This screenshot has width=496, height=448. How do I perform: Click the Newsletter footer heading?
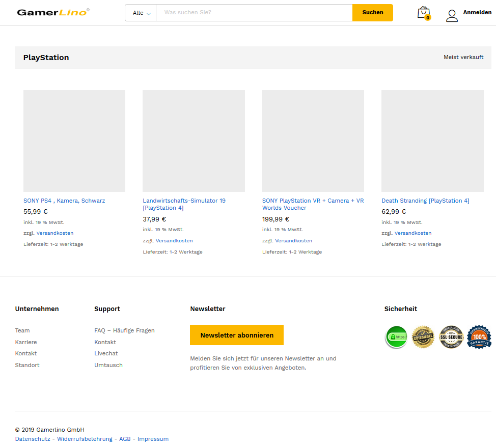pos(207,309)
